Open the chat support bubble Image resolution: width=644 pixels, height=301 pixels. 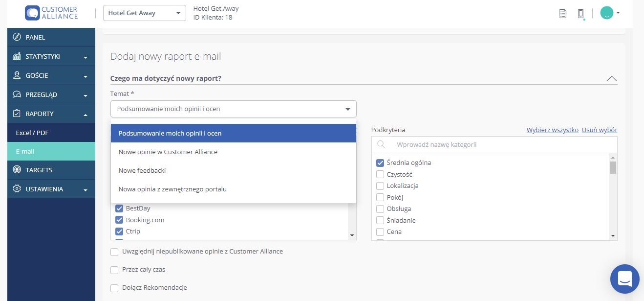coord(625,279)
